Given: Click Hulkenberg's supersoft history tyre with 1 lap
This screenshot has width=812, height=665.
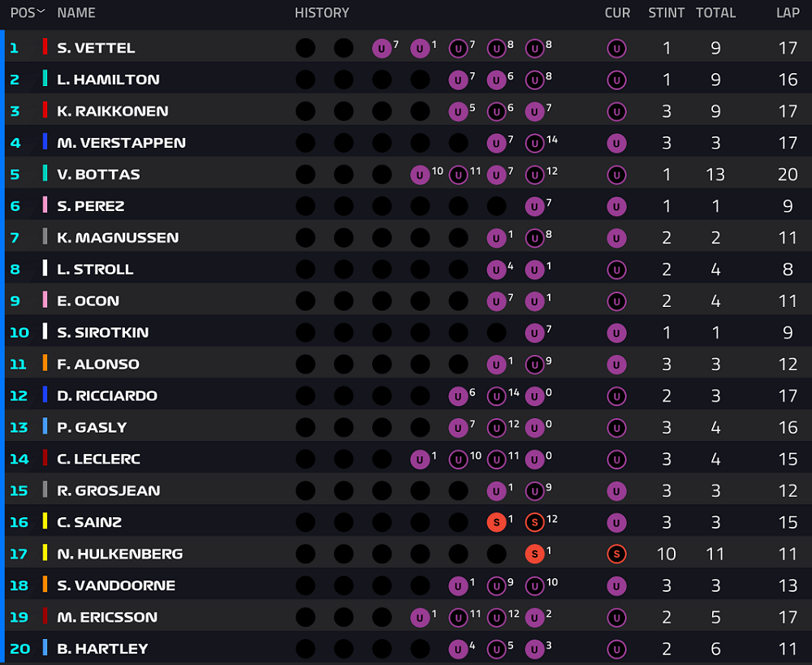Looking at the screenshot, I should [x=534, y=554].
